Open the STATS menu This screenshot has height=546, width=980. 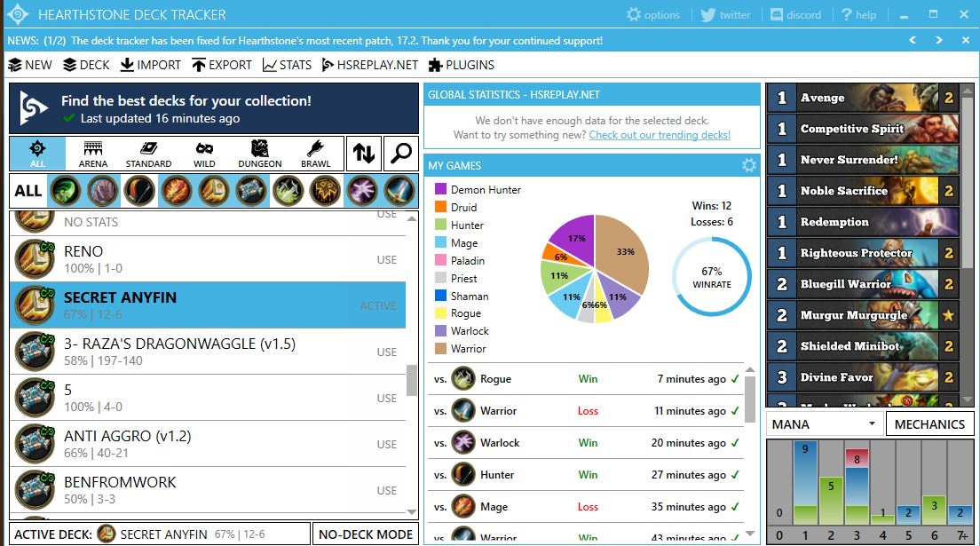[x=287, y=65]
